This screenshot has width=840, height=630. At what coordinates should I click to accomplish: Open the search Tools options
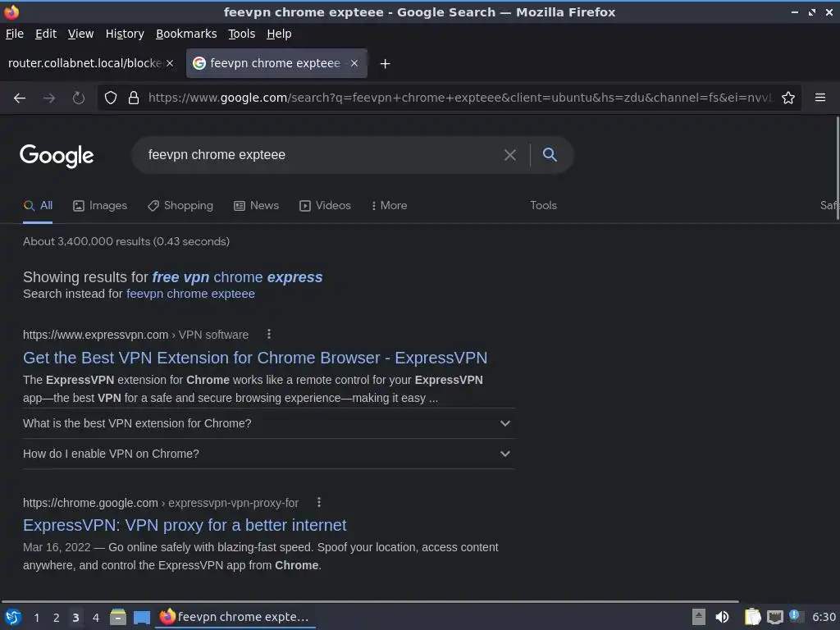(x=543, y=206)
